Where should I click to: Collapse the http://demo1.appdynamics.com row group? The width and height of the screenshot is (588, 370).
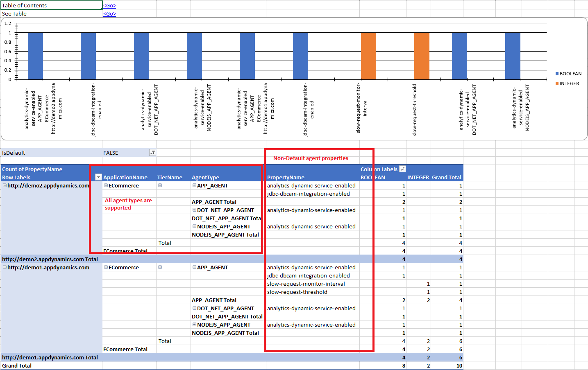5,267
